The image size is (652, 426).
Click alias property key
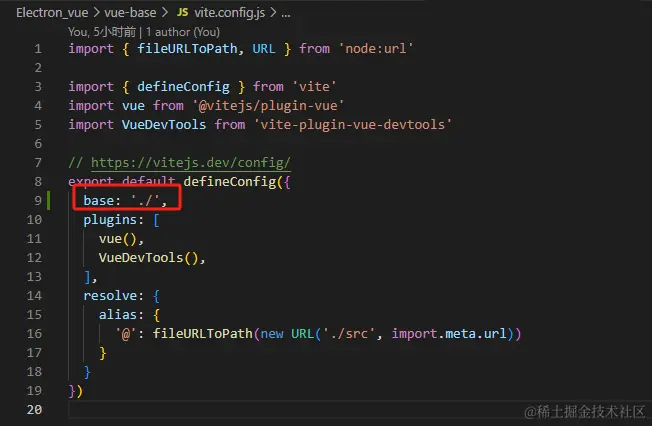tap(118, 315)
